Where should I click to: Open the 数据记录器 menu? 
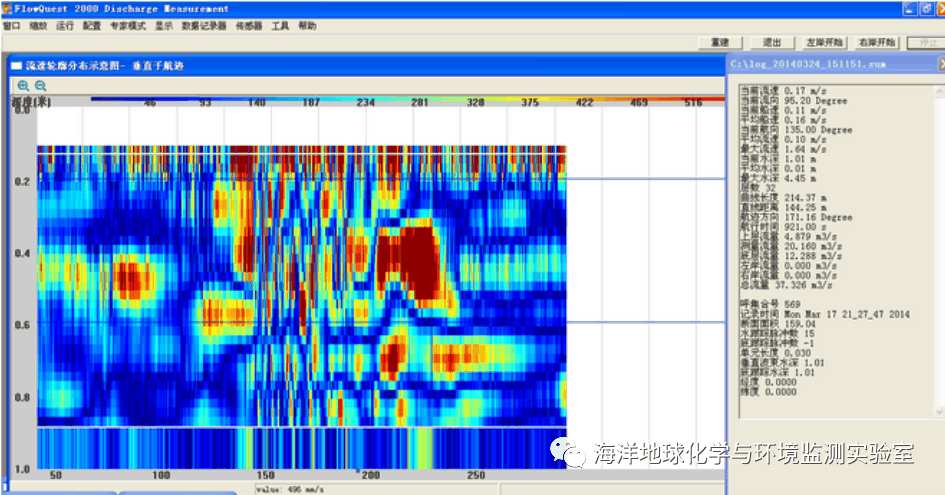coord(205,26)
